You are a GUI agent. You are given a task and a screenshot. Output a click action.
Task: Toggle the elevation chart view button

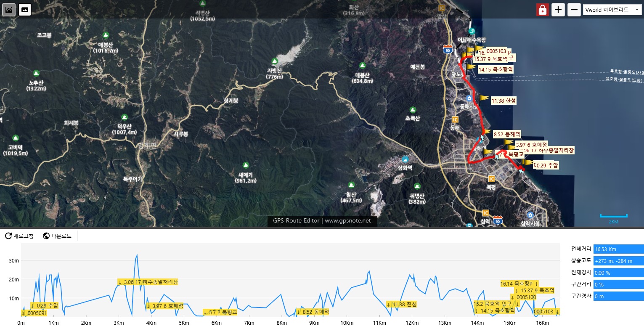point(9,9)
